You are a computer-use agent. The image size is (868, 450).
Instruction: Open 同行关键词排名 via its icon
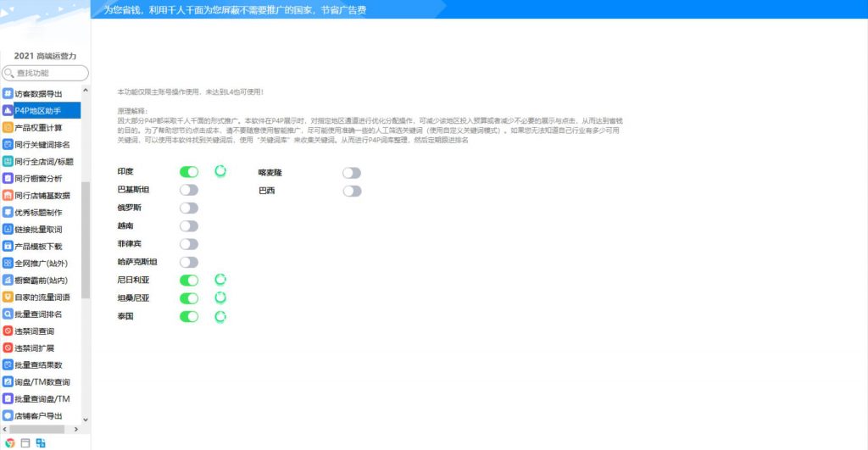click(x=8, y=144)
